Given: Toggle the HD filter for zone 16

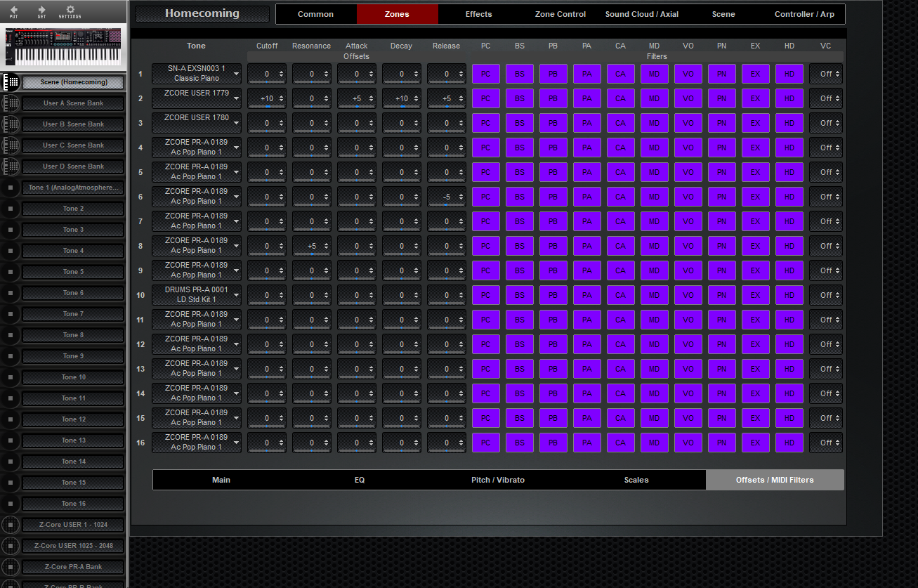Looking at the screenshot, I should [x=789, y=443].
